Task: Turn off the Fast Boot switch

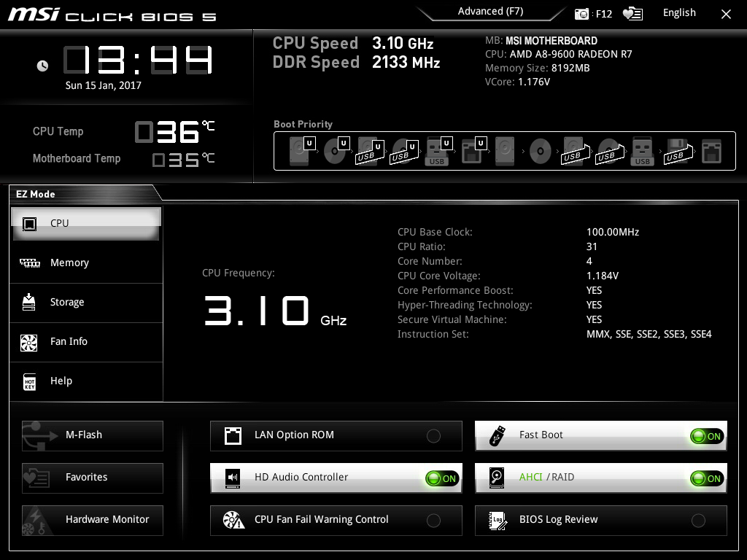Action: [706, 436]
